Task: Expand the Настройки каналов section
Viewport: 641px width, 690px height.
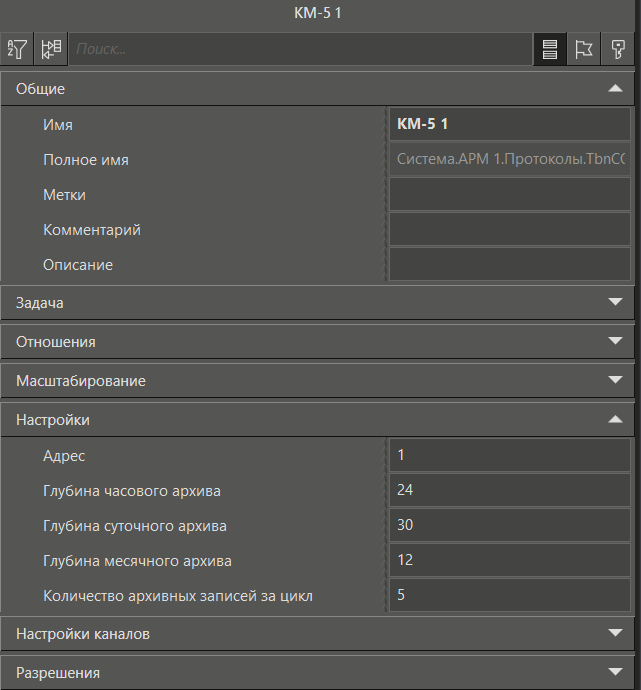Action: [615, 633]
